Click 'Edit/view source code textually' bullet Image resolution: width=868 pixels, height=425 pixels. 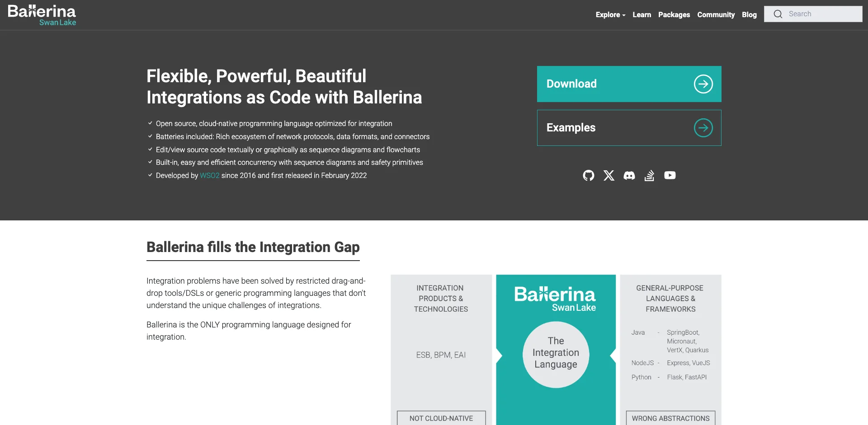click(288, 149)
